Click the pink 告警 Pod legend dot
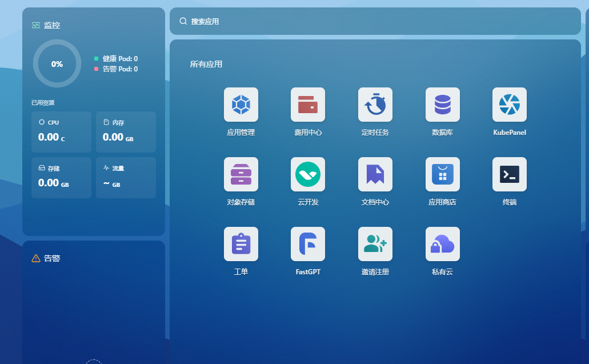The width and height of the screenshot is (589, 364). (x=96, y=69)
